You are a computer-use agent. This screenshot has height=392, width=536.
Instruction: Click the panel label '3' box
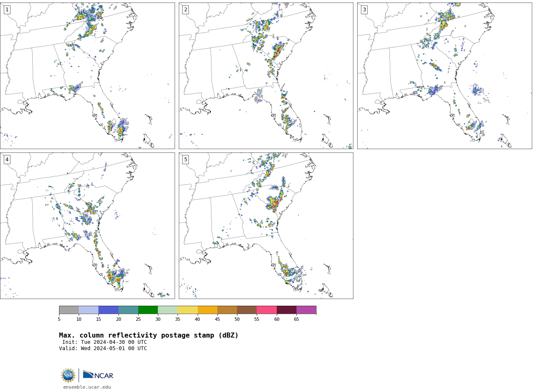[364, 10]
